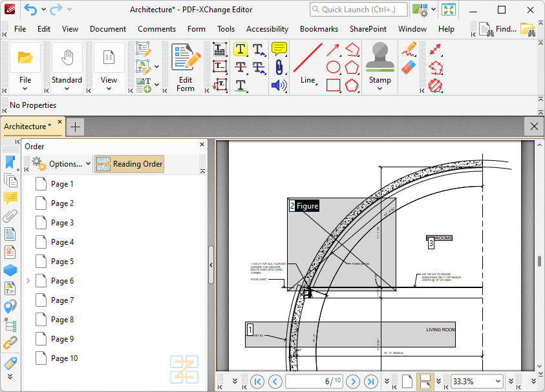Image resolution: width=545 pixels, height=392 pixels.
Task: Open the Comments menu
Action: click(x=156, y=29)
